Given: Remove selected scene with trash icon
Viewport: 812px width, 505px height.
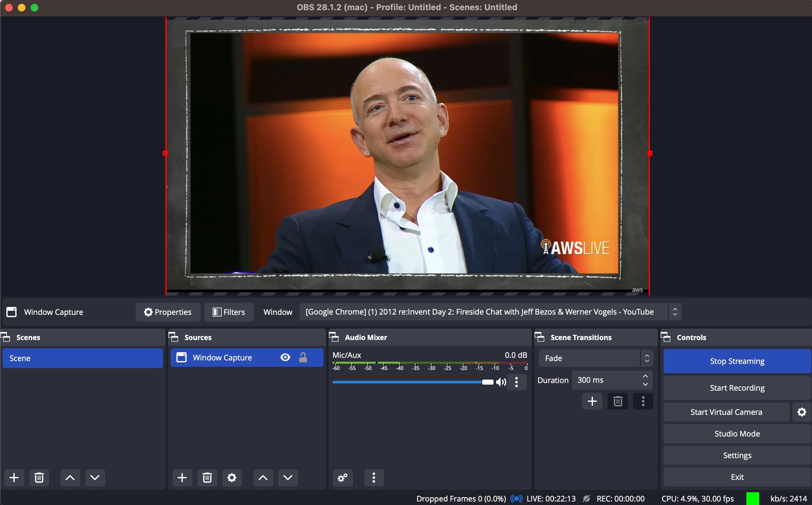Looking at the screenshot, I should pyautogui.click(x=39, y=478).
